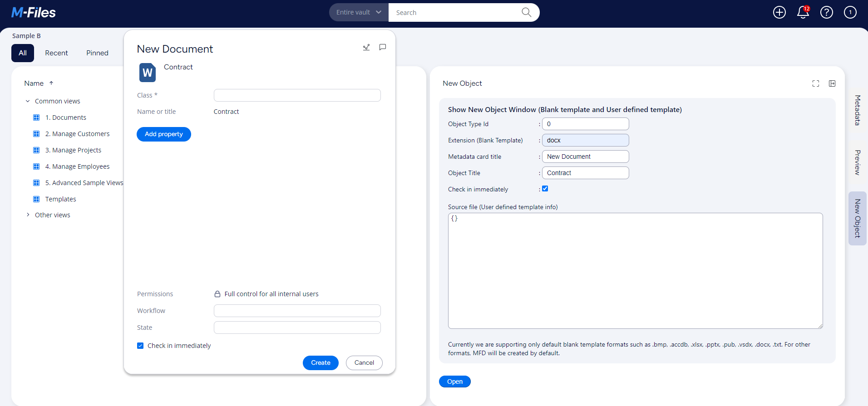Image resolution: width=868 pixels, height=406 pixels.
Task: Click the workflow icon in New Document card
Action: (x=366, y=47)
